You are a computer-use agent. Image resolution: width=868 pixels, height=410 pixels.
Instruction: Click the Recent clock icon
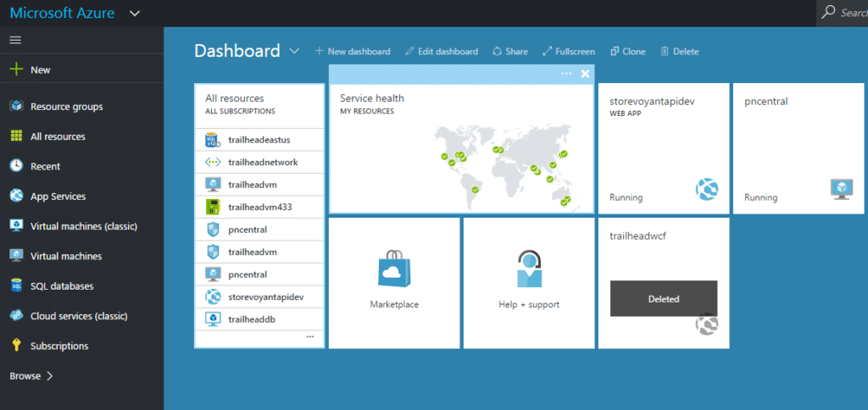point(17,166)
